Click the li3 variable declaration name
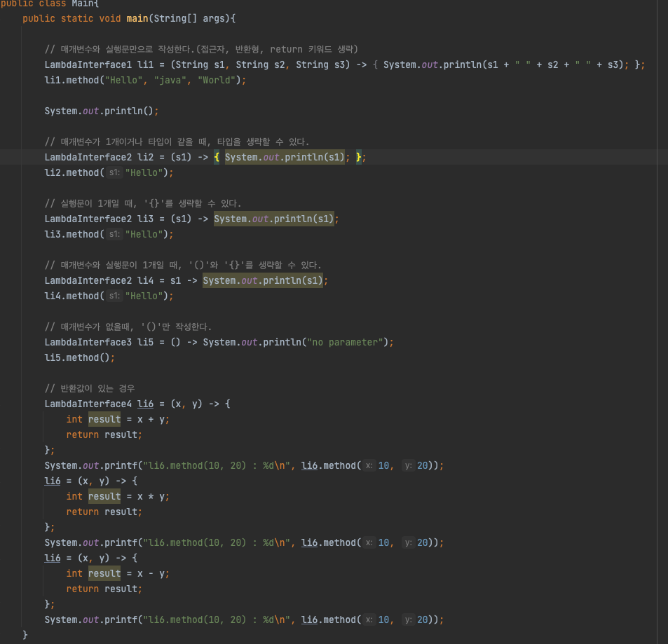Screen dimensions: 668x644 pos(145,219)
